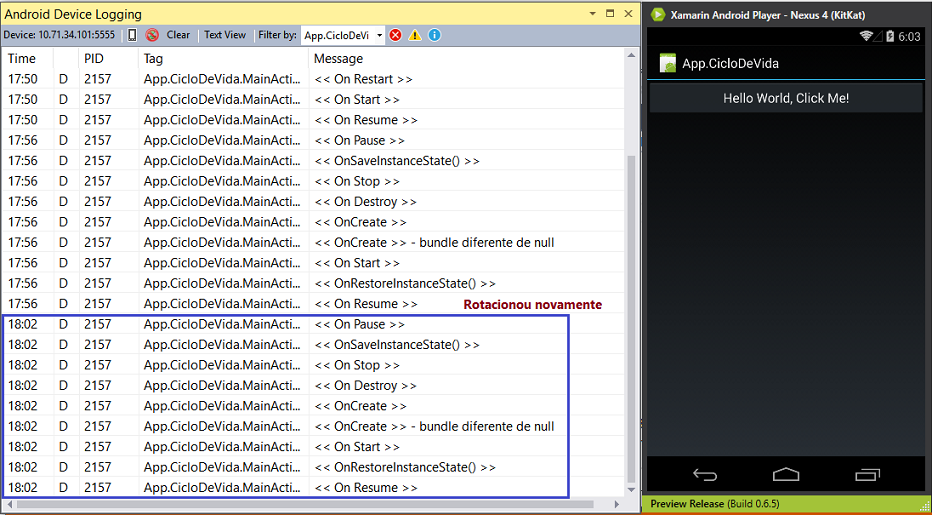The width and height of the screenshot is (932, 515).
Task: Select the 18:02 '<< On Resume >>' message
Action: 366,488
